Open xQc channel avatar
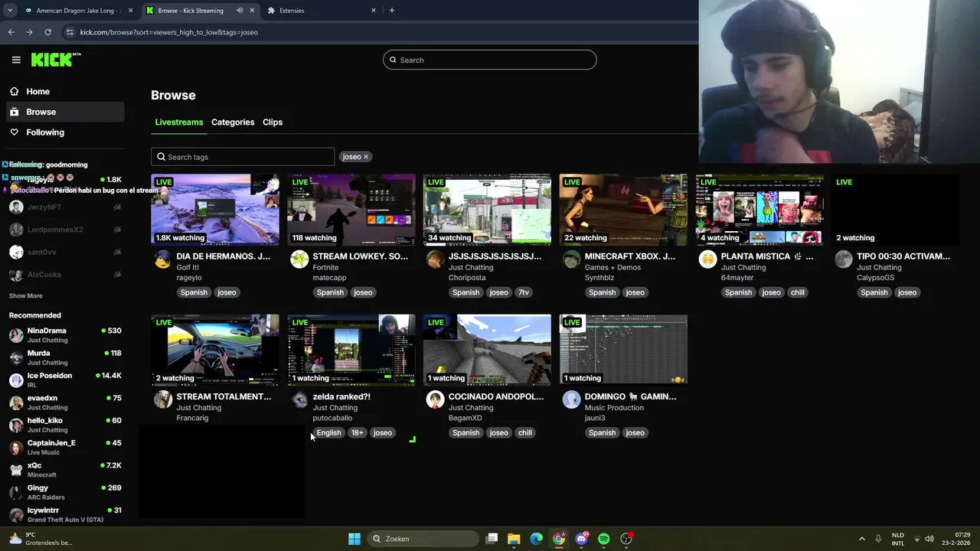The width and height of the screenshot is (980, 551). click(16, 470)
